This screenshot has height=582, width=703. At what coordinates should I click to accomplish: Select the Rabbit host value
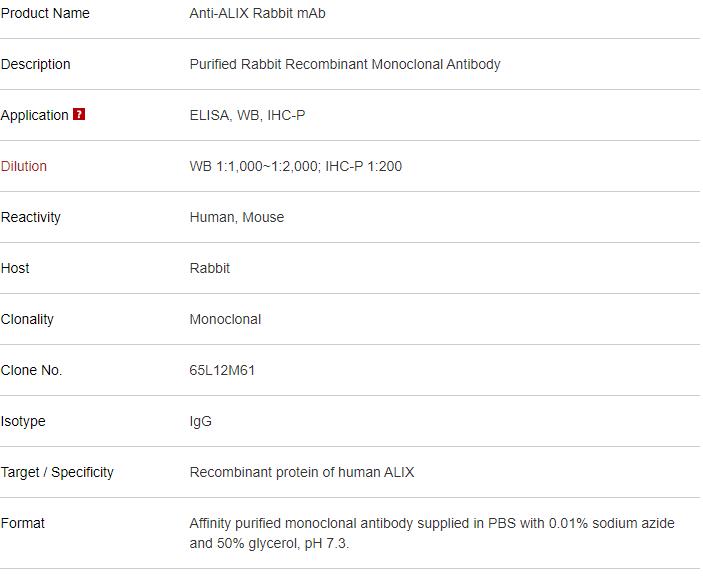pos(210,268)
